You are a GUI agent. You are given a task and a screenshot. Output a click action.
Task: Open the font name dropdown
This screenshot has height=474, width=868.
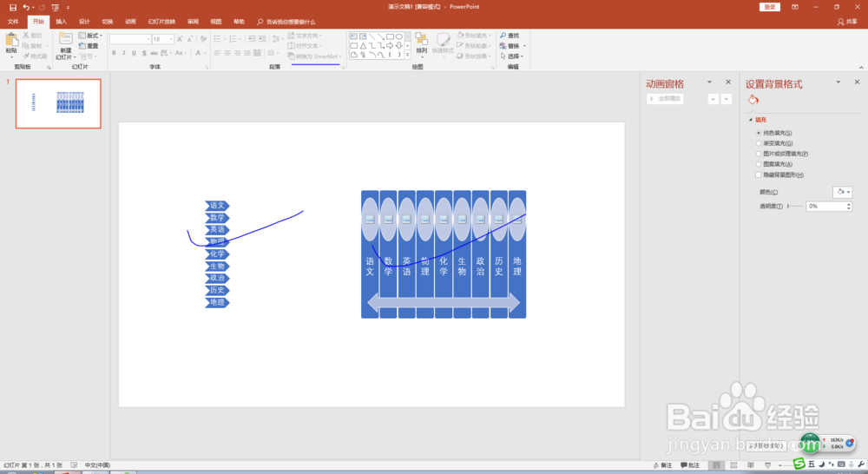pos(148,39)
